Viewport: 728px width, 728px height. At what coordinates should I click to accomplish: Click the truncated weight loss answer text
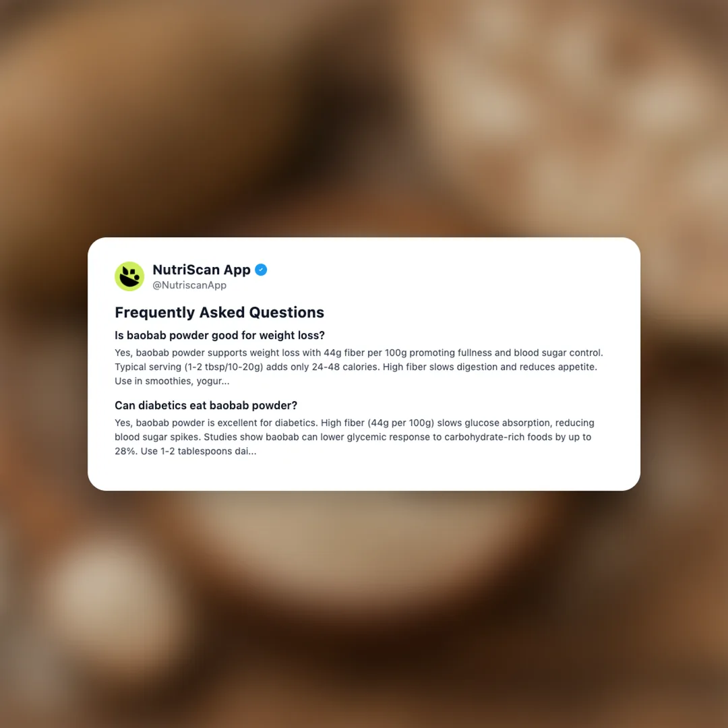[359, 367]
